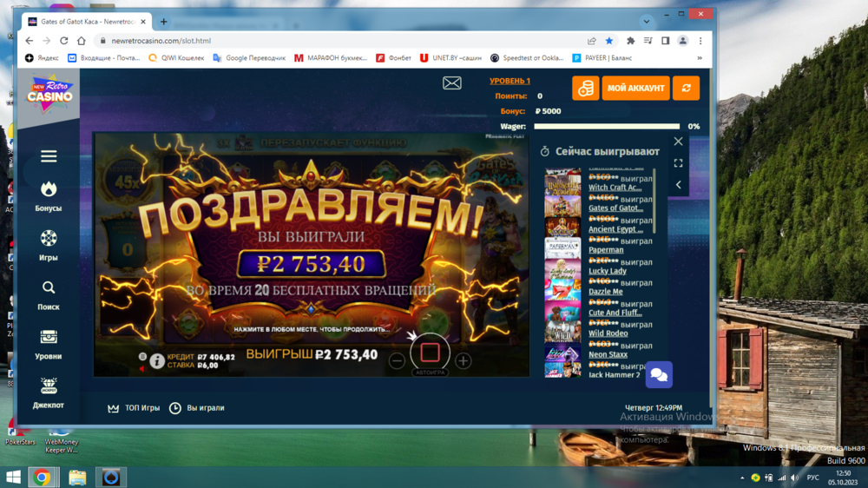Click the МОЙ АККАУНТ button
This screenshot has height=488, width=868.
tap(635, 89)
